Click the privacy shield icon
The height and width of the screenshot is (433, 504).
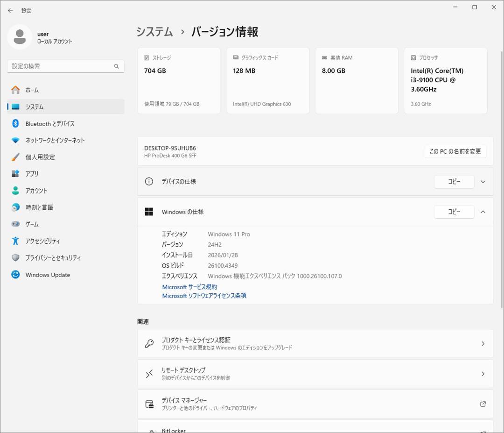[15, 258]
